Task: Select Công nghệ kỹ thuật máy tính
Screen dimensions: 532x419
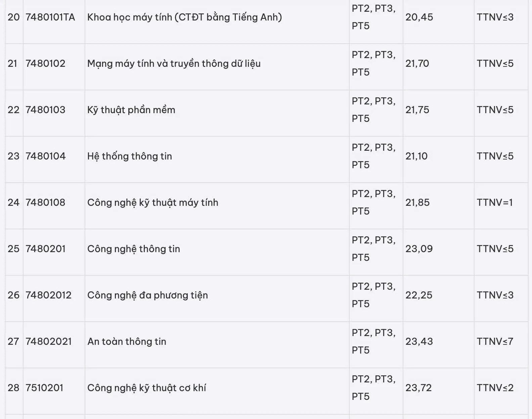Action: (152, 202)
